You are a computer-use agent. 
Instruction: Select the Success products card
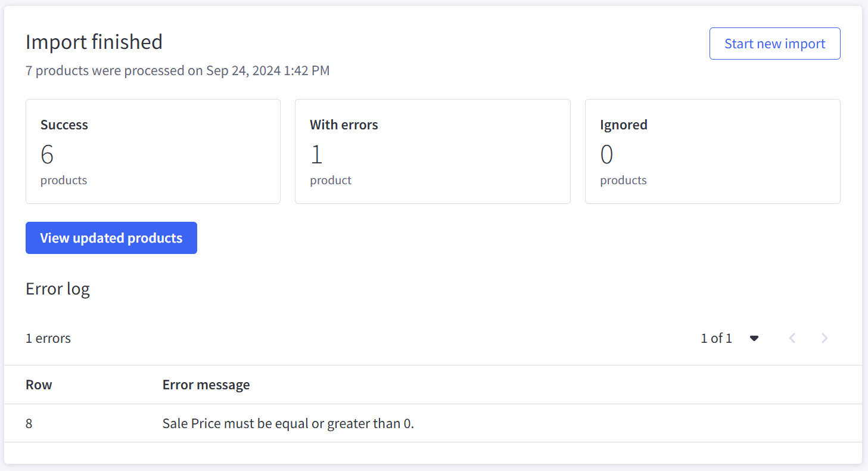[x=153, y=151]
